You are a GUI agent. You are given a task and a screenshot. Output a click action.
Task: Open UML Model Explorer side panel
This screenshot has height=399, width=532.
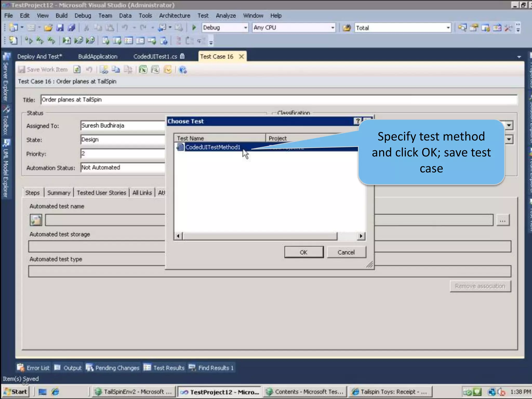coord(6,169)
